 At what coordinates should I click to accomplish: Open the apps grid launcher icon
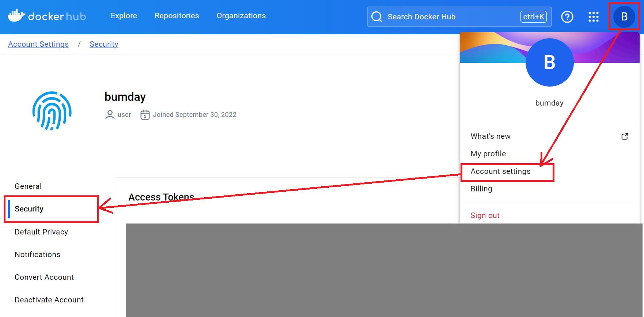click(594, 17)
